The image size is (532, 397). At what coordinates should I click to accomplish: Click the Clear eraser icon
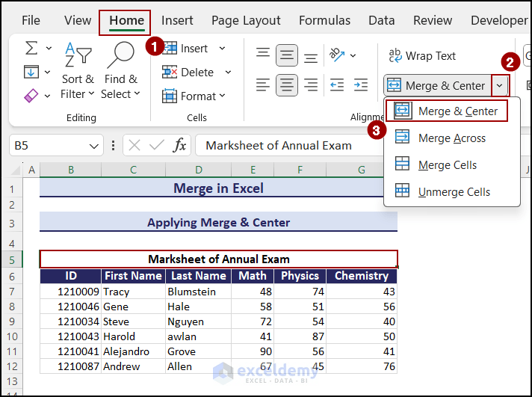31,96
